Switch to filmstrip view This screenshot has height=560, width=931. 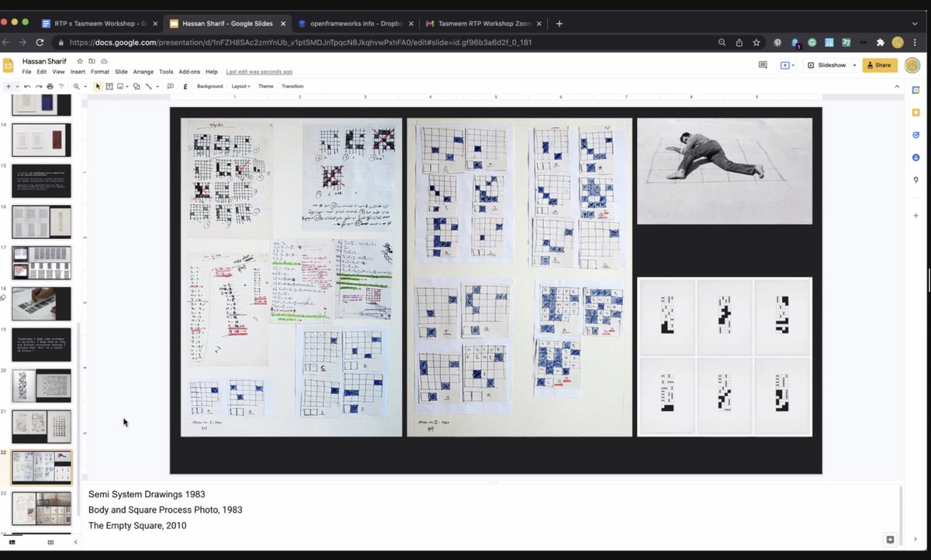pos(12,542)
